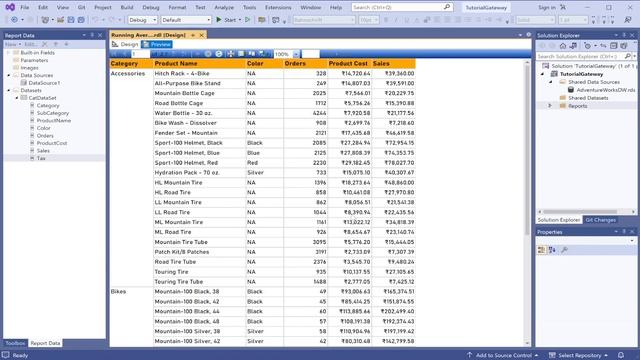Click Select Repository button

point(578,355)
